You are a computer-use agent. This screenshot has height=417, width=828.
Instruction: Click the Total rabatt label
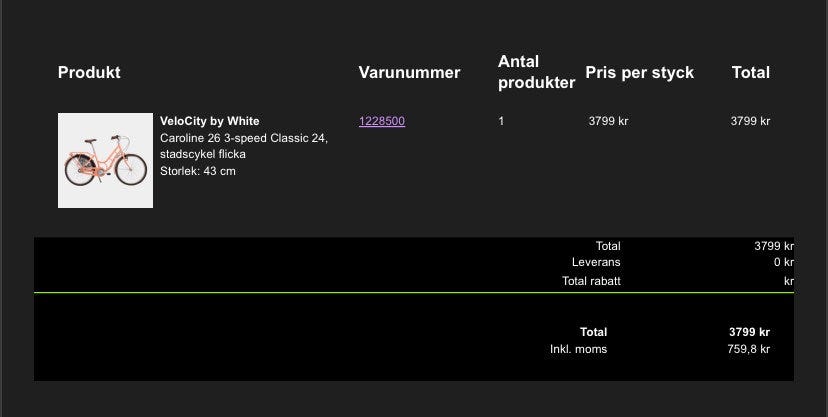pyautogui.click(x=591, y=281)
